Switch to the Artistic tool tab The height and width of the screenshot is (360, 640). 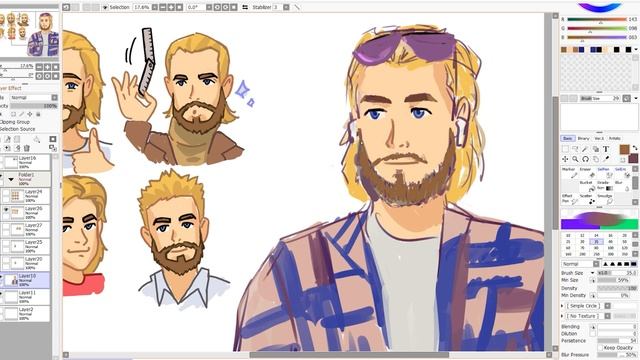coord(615,138)
